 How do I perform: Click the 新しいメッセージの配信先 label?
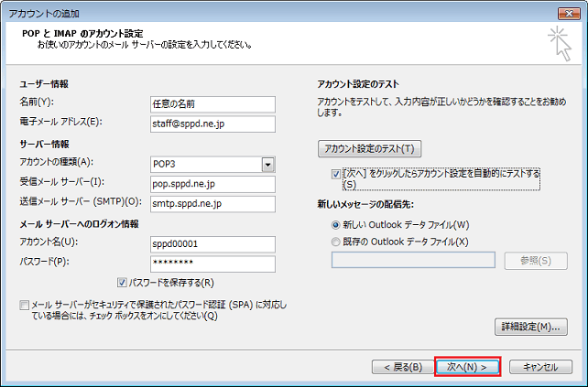[365, 205]
